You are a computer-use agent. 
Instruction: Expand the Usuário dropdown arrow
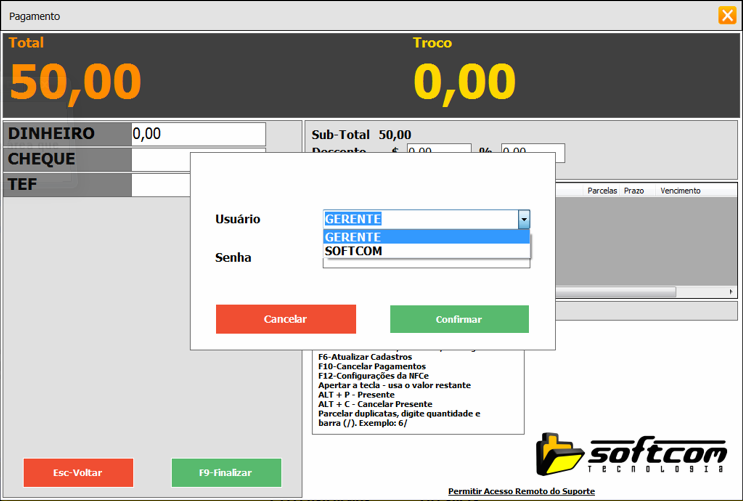coord(523,220)
